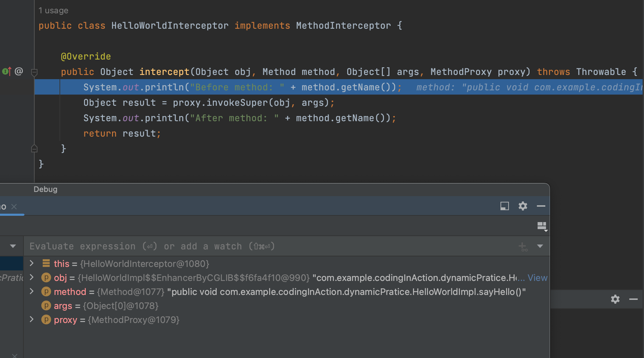The image size is (644, 358).
Task: Open the lower right panel gear settings
Action: point(615,299)
